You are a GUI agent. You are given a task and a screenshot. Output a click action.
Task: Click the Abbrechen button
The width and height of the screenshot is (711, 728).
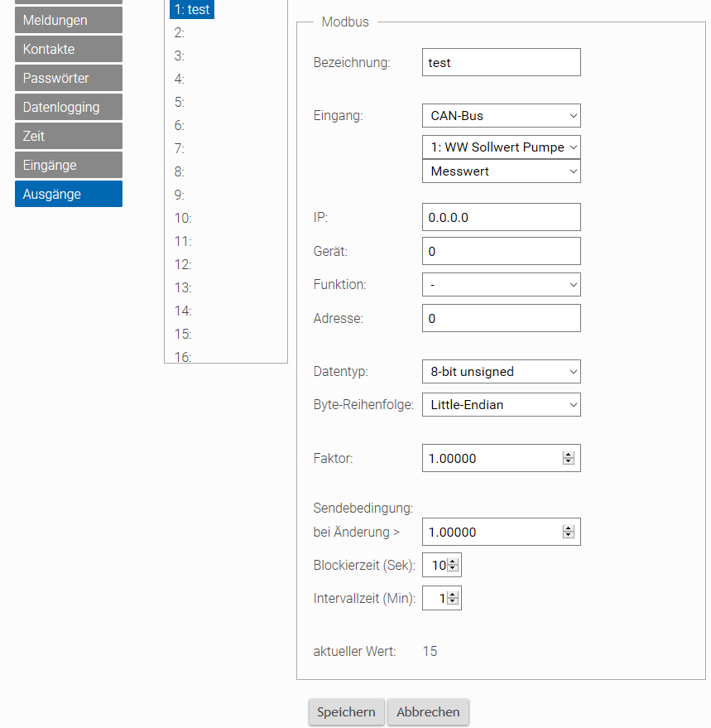(428, 711)
